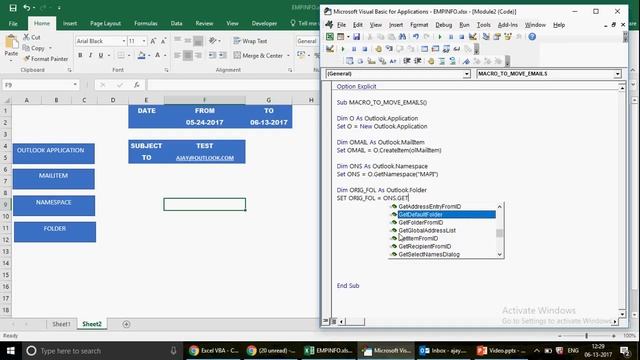The height and width of the screenshot is (360, 640).
Task: Switch to Excel Developer ribbon tab
Action: (264, 23)
